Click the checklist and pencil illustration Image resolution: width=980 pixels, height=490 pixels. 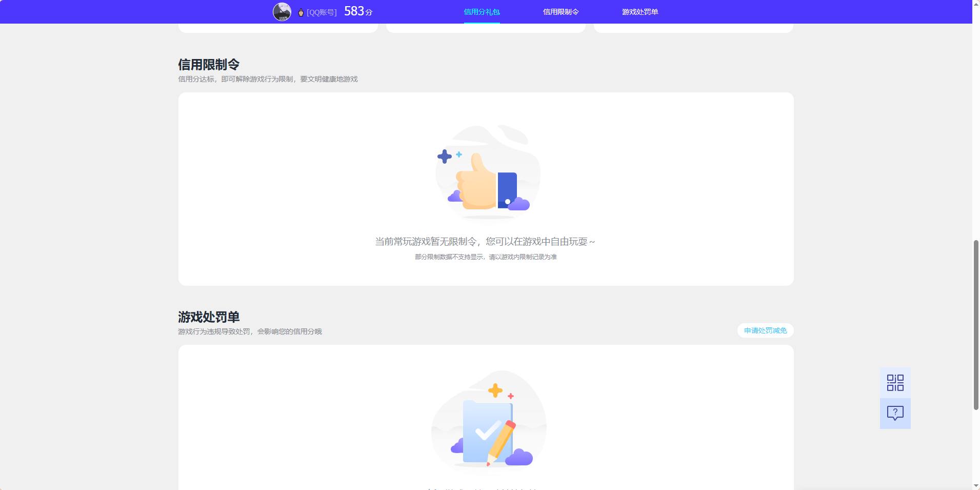[489, 419]
